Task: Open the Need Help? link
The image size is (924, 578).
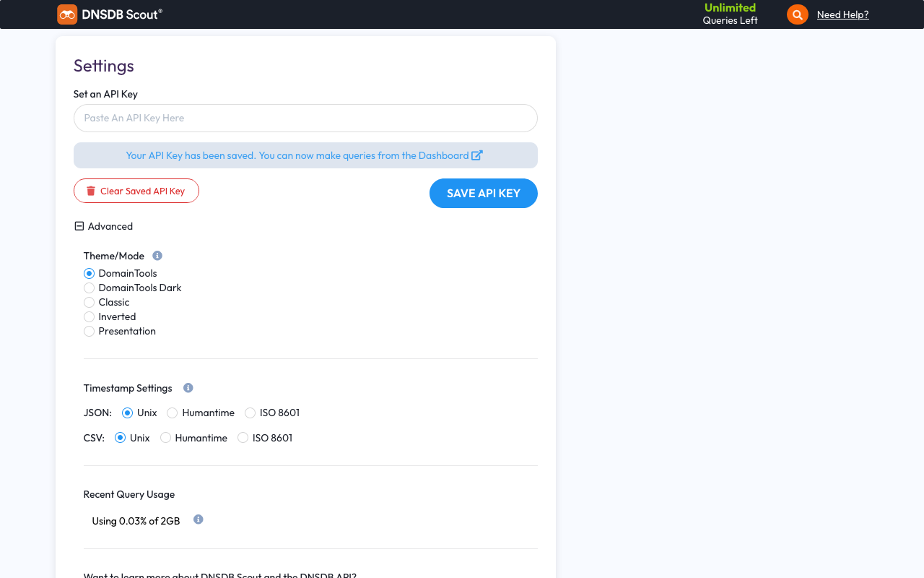Action: 842,14
